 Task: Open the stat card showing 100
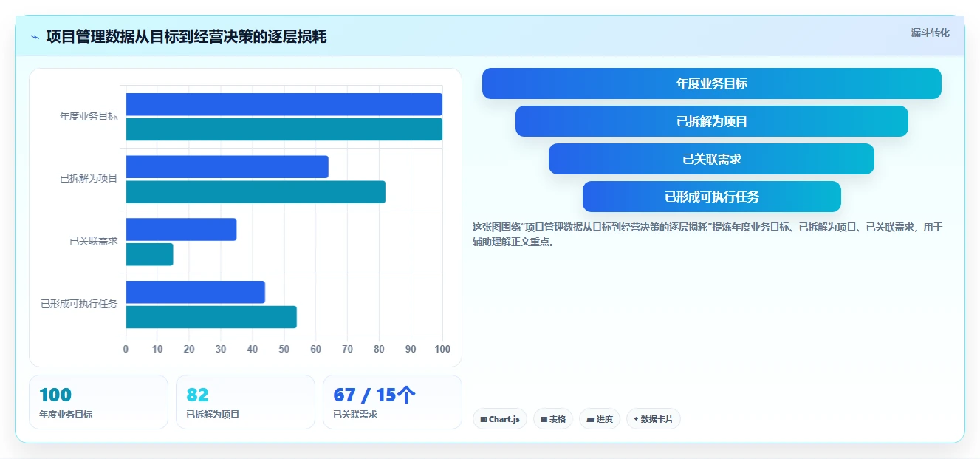(x=98, y=402)
